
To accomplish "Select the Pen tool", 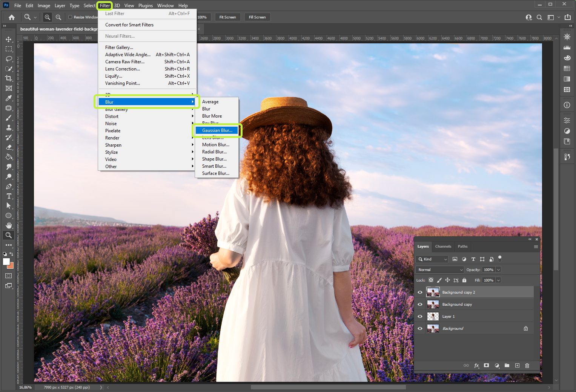I will click(9, 186).
